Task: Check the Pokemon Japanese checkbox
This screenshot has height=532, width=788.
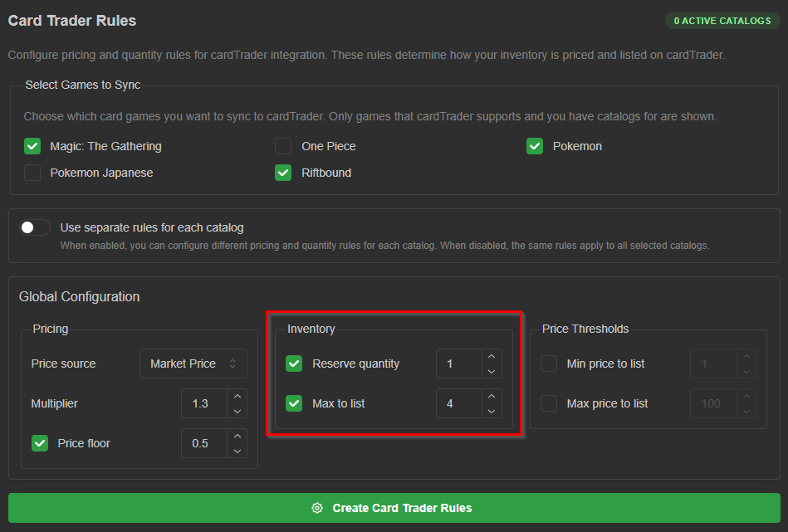Action: click(x=32, y=173)
